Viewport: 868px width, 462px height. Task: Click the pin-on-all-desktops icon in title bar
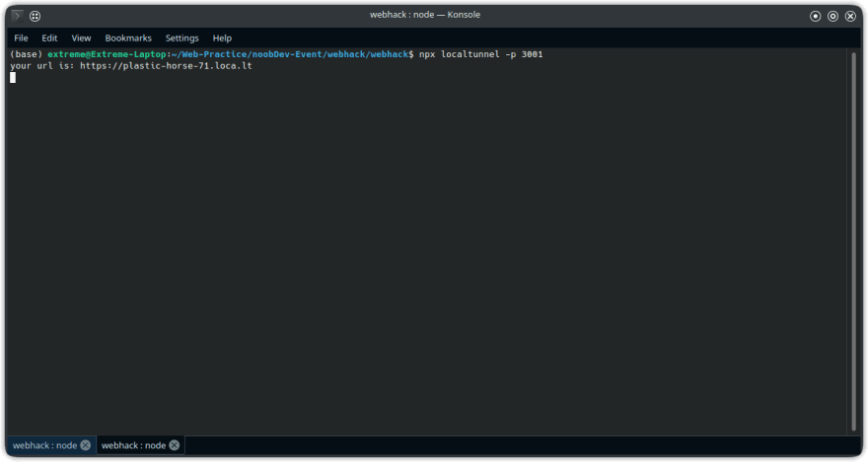(x=35, y=16)
